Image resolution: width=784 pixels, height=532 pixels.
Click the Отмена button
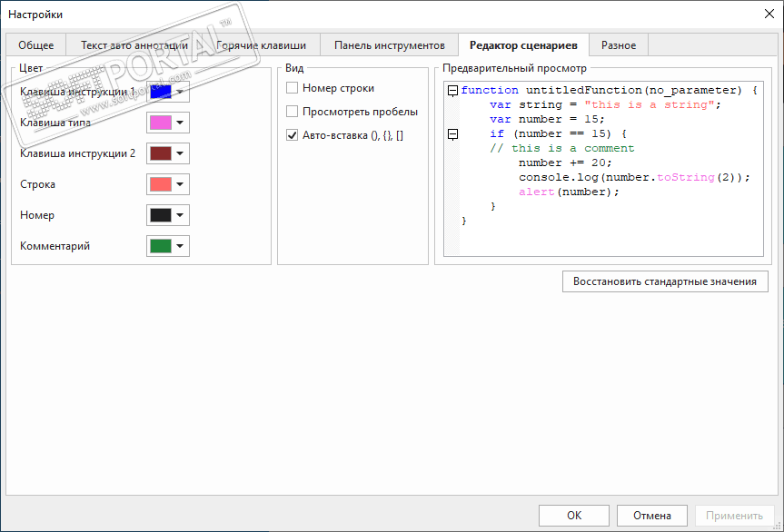click(x=652, y=515)
